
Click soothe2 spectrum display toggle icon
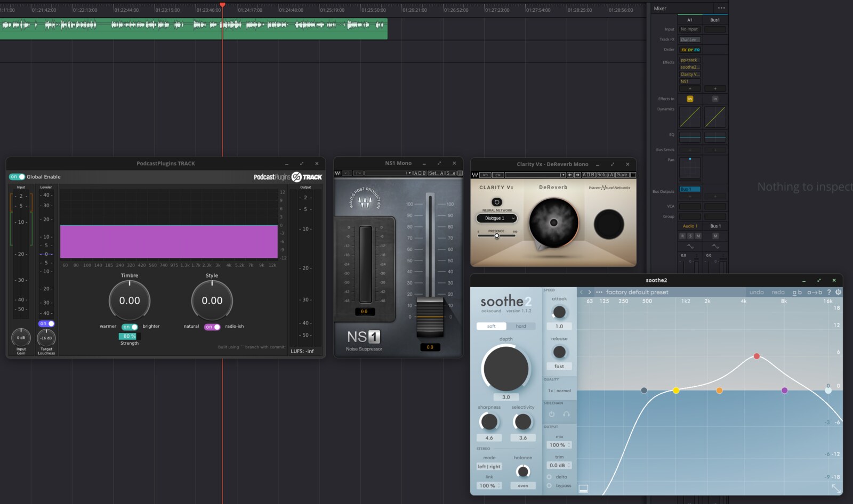583,488
